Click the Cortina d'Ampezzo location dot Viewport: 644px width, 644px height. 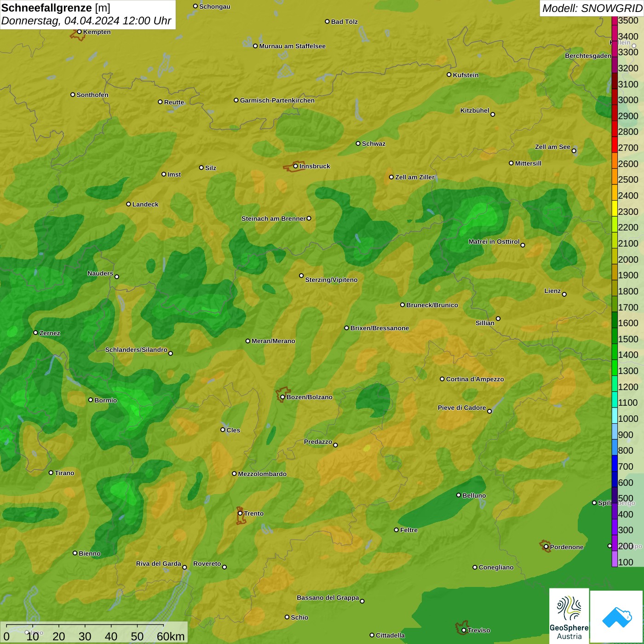[442, 379]
